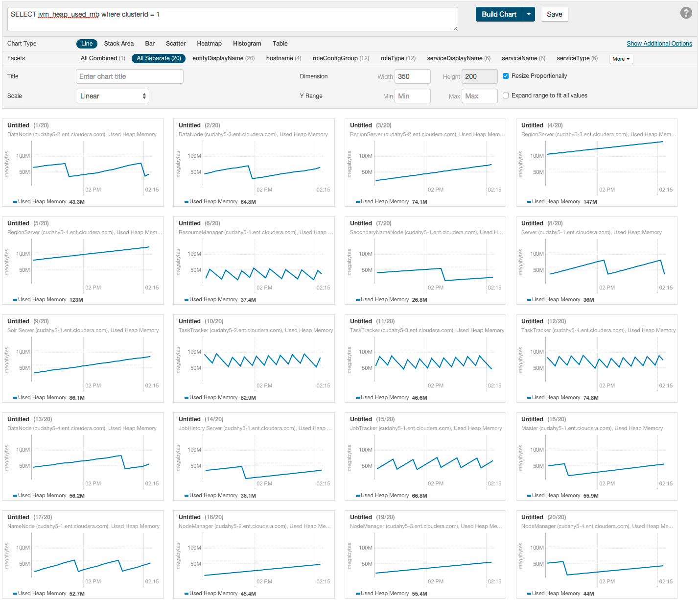Expand the More facets dropdown
This screenshot has width=700, height=601.
click(621, 59)
